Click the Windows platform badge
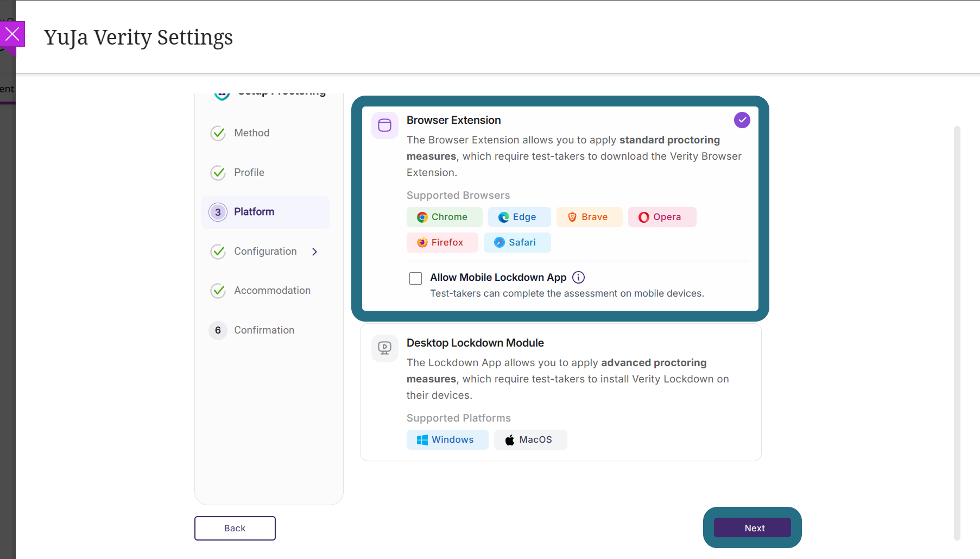The height and width of the screenshot is (559, 980). 447,439
